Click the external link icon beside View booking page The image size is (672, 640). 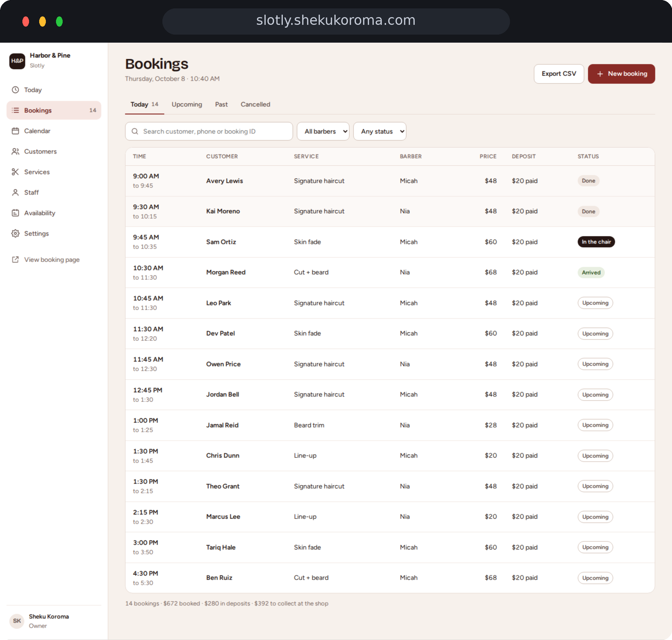[x=15, y=259]
